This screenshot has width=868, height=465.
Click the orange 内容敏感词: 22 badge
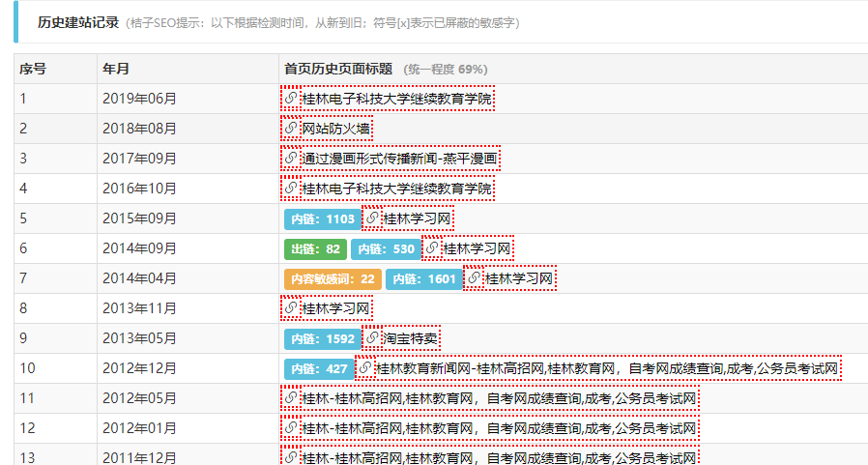click(333, 279)
